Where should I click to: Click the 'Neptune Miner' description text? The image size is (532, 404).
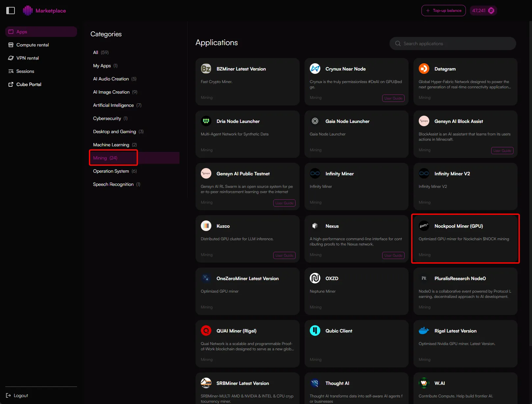pyautogui.click(x=323, y=291)
